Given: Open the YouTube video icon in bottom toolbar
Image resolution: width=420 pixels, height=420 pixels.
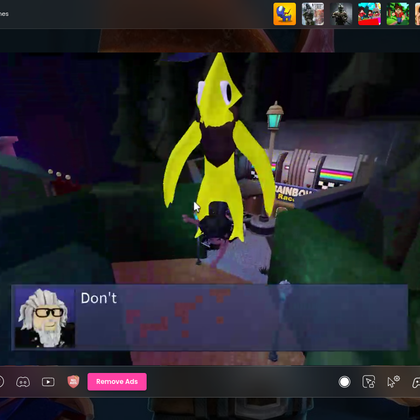Looking at the screenshot, I should click(48, 382).
